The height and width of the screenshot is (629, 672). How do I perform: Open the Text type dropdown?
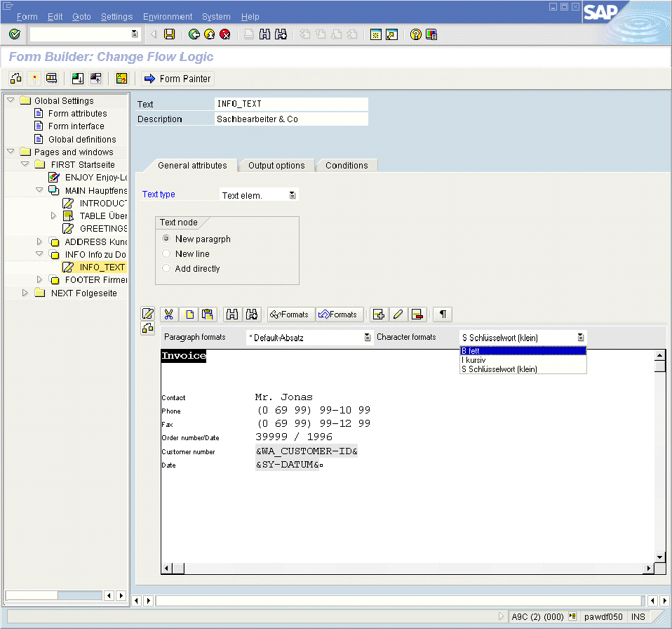[x=293, y=195]
